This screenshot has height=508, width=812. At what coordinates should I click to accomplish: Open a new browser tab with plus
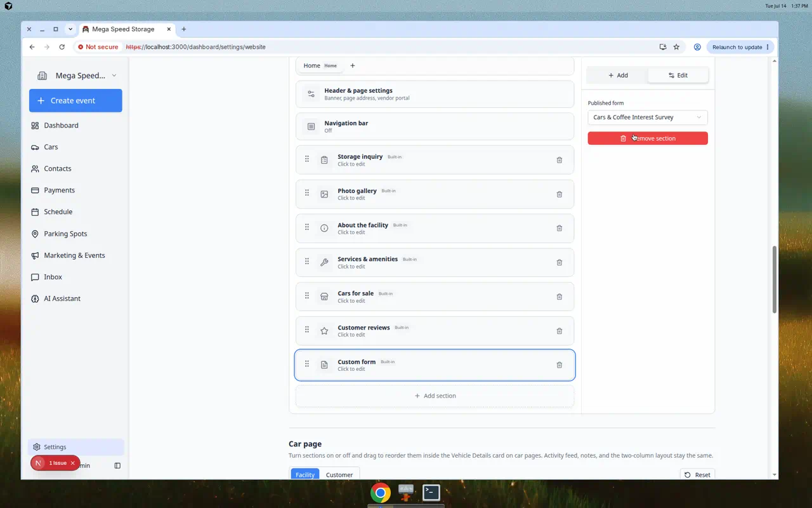(x=184, y=29)
